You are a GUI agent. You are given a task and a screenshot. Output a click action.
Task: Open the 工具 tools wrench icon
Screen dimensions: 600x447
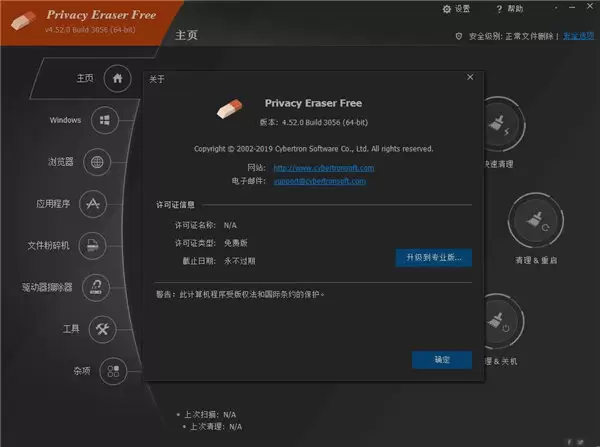tap(102, 329)
